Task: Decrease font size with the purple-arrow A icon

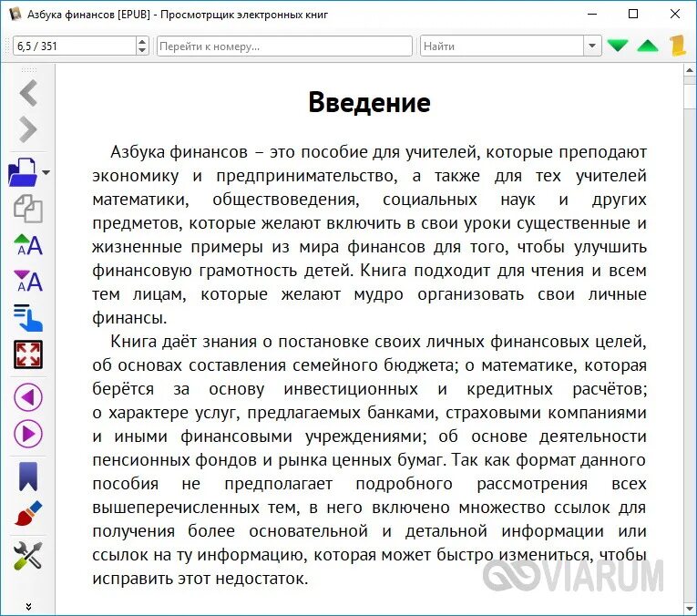Action: coord(28,282)
